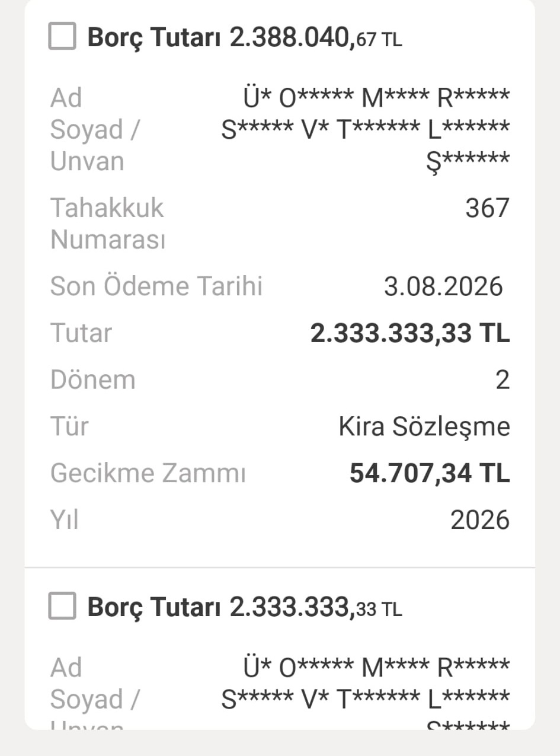Tap the Tutar field label
Screen dimensions: 560x756
point(81,333)
